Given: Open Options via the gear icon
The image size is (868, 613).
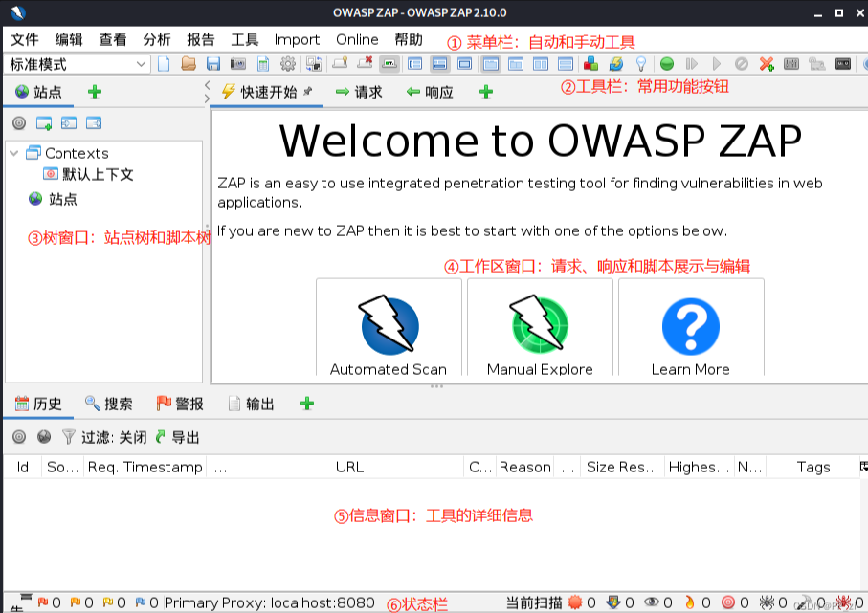Looking at the screenshot, I should tap(288, 64).
